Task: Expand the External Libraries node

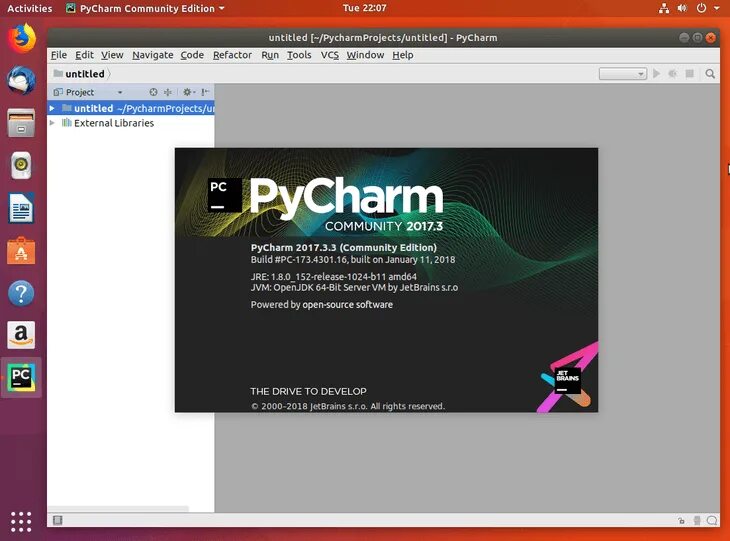Action: 52,123
